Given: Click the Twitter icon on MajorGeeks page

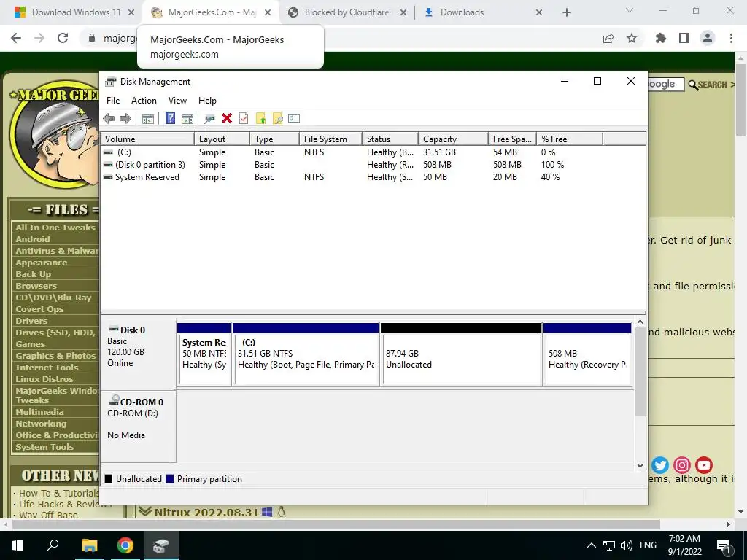Looking at the screenshot, I should click(659, 464).
